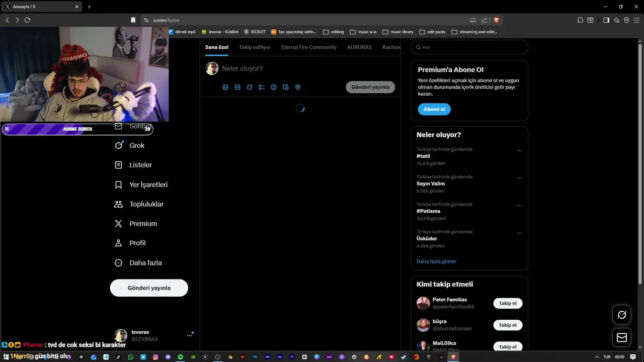Reload the x.com page
The width and height of the screenshot is (644, 362).
(27, 20)
